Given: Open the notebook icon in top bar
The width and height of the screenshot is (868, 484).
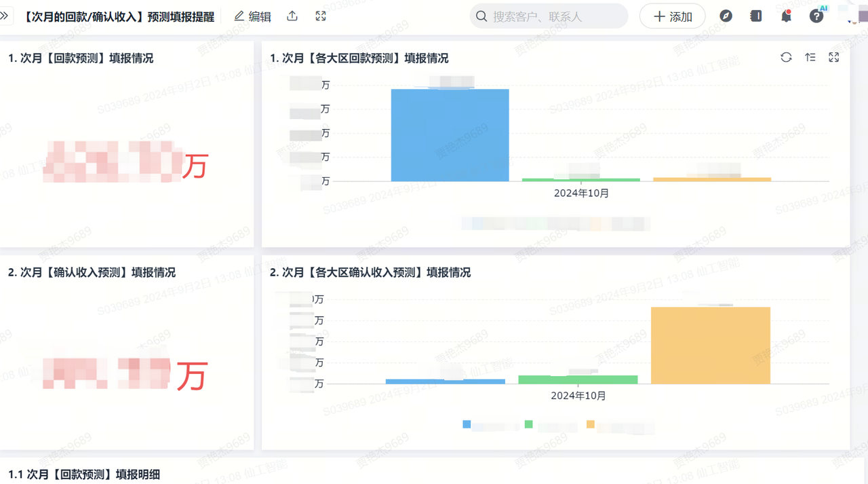Looking at the screenshot, I should (755, 16).
